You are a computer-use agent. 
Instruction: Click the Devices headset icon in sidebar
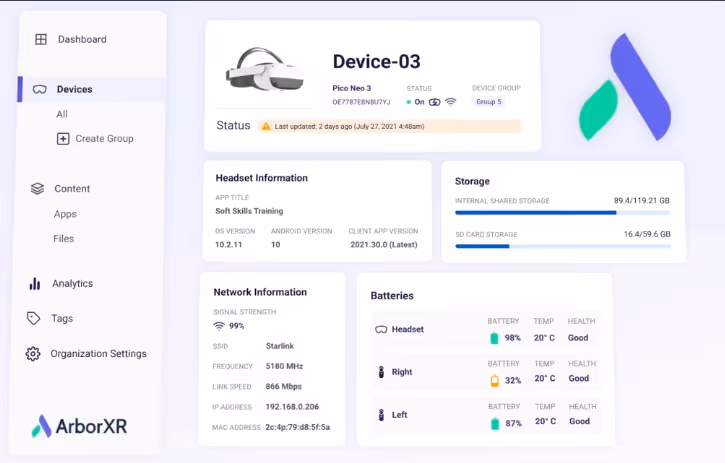pyautogui.click(x=40, y=89)
